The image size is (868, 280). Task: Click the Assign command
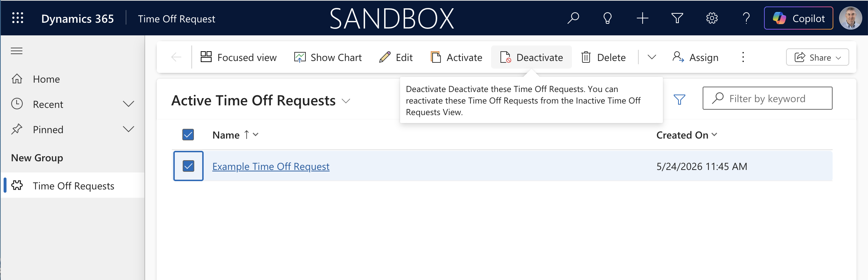[695, 57]
